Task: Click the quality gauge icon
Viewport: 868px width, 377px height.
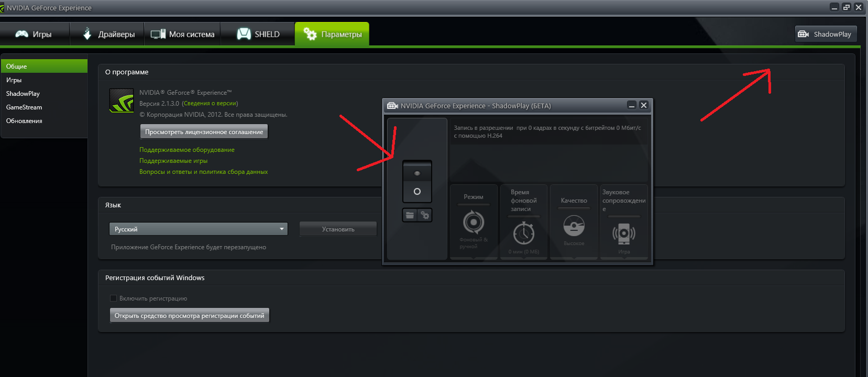Action: (x=574, y=226)
